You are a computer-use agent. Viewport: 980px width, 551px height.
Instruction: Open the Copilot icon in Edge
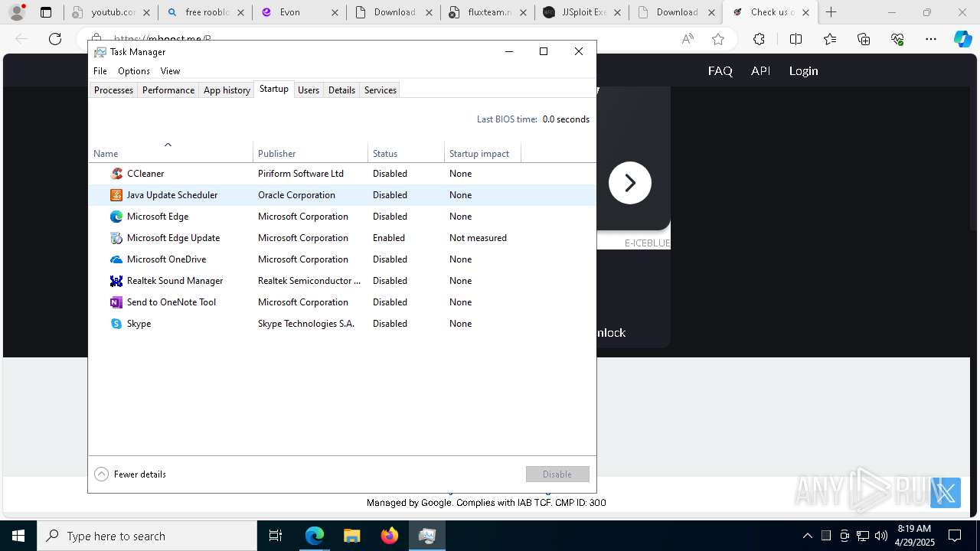963,39
